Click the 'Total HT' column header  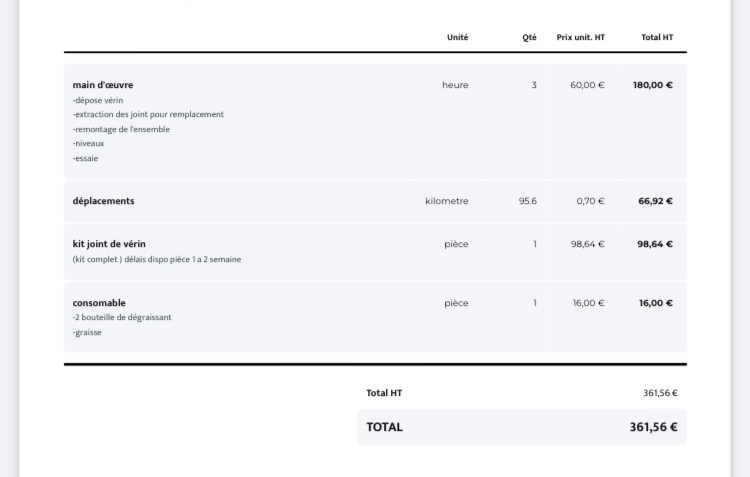(x=657, y=38)
